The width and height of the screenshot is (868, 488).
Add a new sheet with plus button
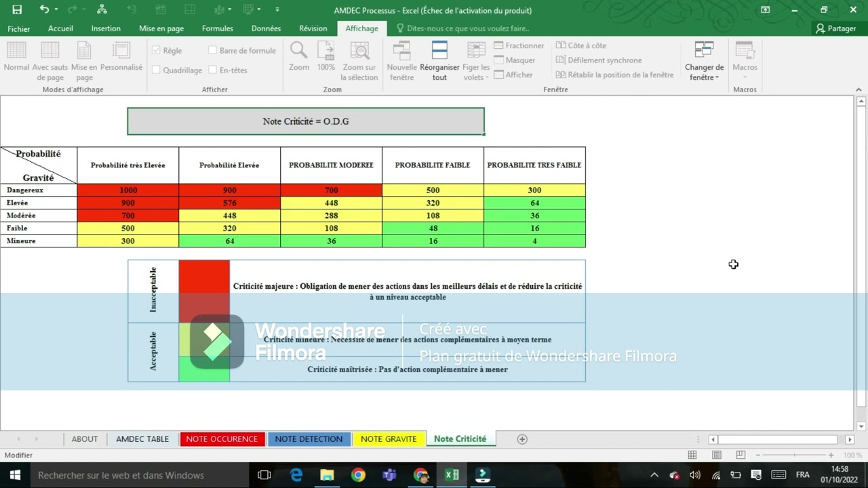click(522, 439)
